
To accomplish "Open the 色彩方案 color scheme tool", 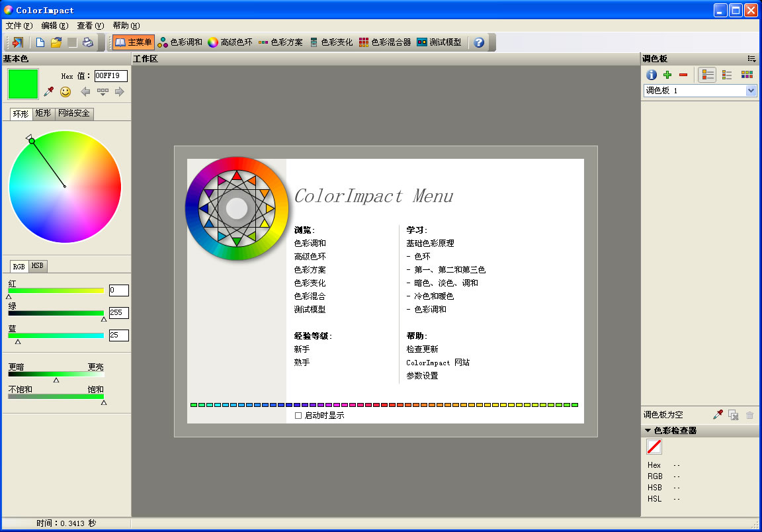I will (280, 42).
